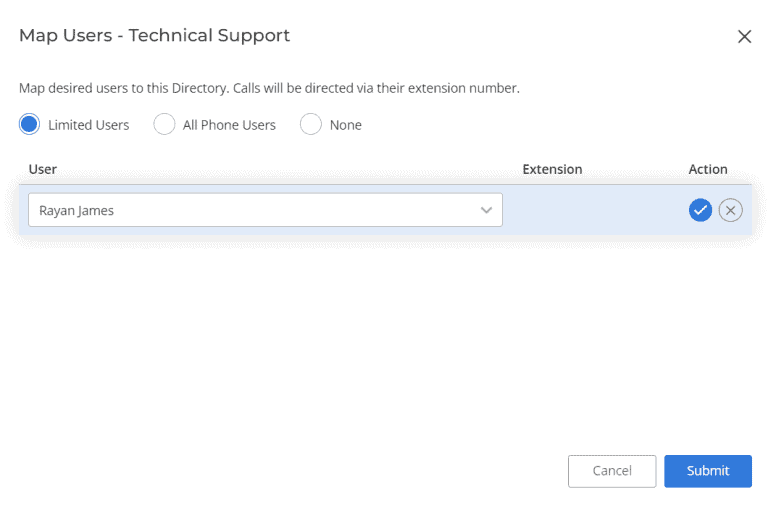The height and width of the screenshot is (505, 768).
Task: Click the Extension column header
Action: pos(552,169)
